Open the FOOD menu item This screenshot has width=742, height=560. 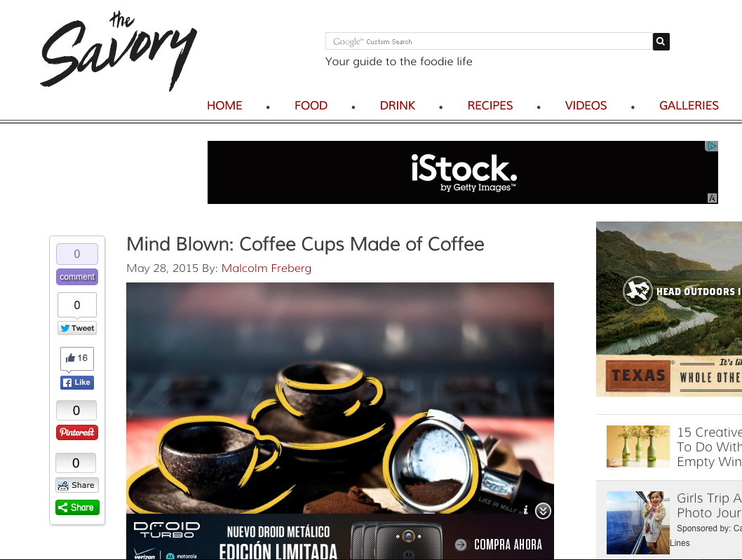point(311,105)
